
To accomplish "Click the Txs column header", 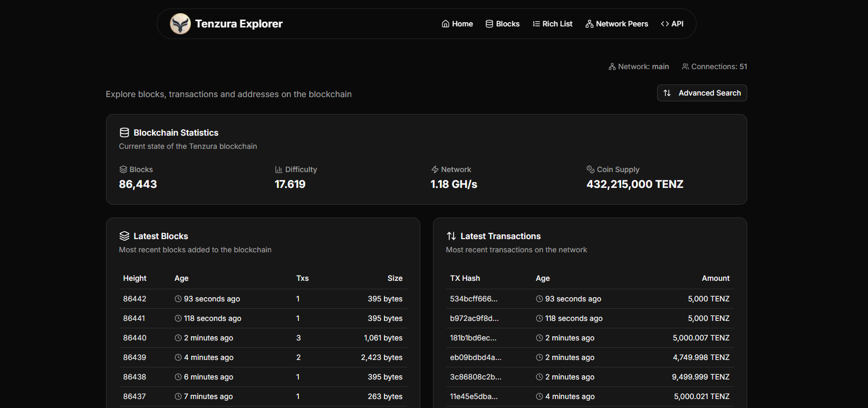I will click(303, 278).
